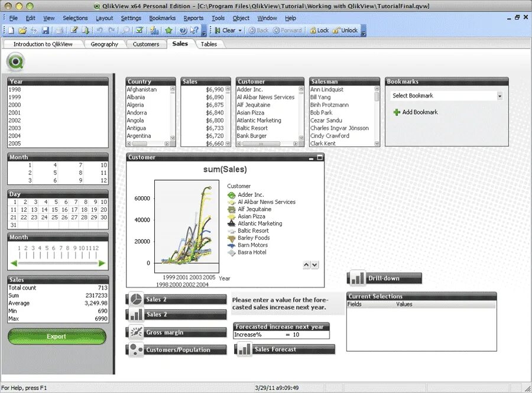Switch to the Geography sheet tab

pos(104,44)
